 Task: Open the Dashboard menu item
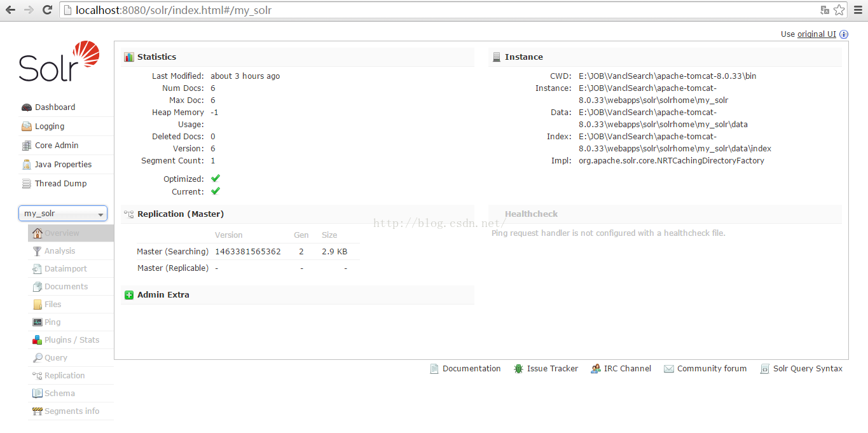click(x=66, y=107)
